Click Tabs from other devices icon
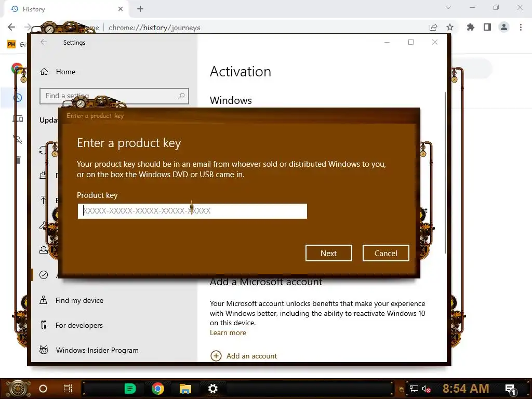 click(18, 118)
